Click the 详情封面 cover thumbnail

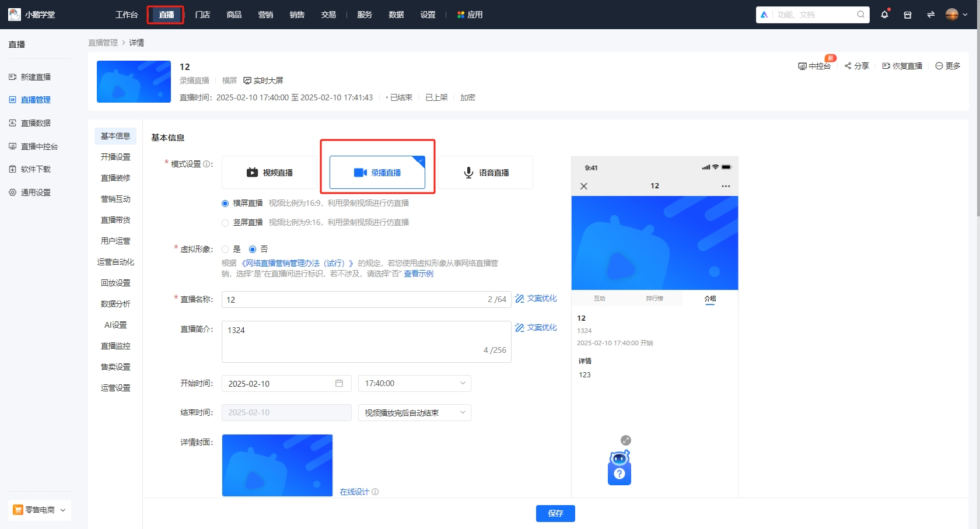(x=277, y=465)
